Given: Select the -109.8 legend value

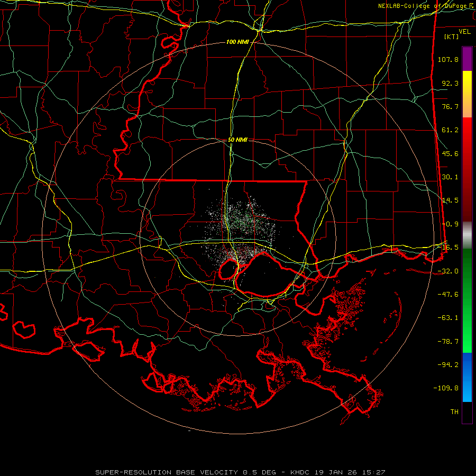Looking at the screenshot, I should [446, 388].
